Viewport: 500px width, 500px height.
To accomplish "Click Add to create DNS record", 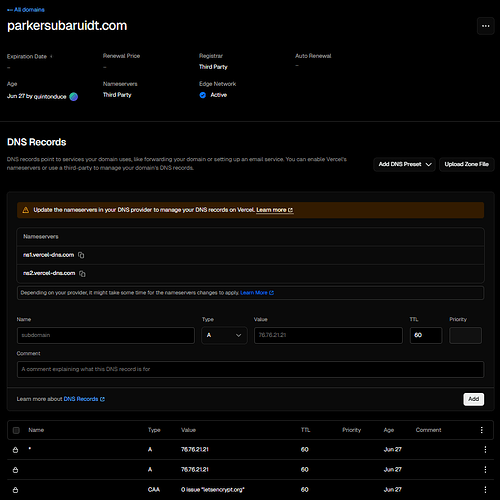I will coord(473,399).
